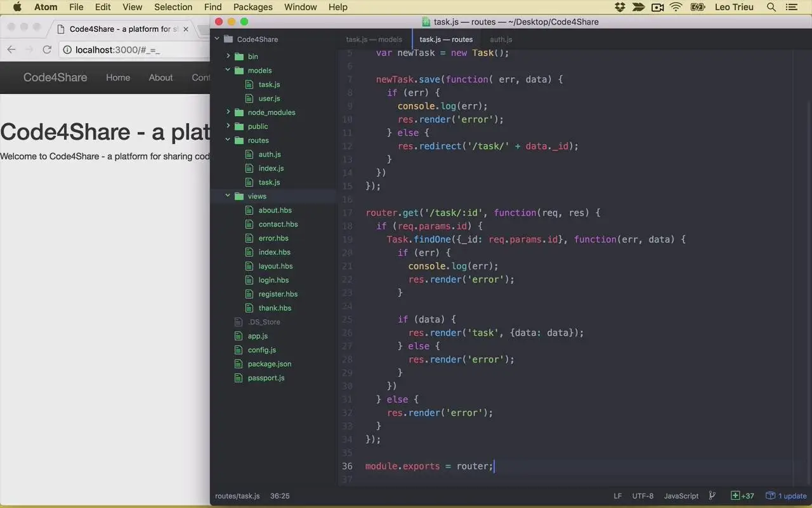Screen dimensions: 812x508
Task: Click the JavaScript grammar selector
Action: point(681,496)
